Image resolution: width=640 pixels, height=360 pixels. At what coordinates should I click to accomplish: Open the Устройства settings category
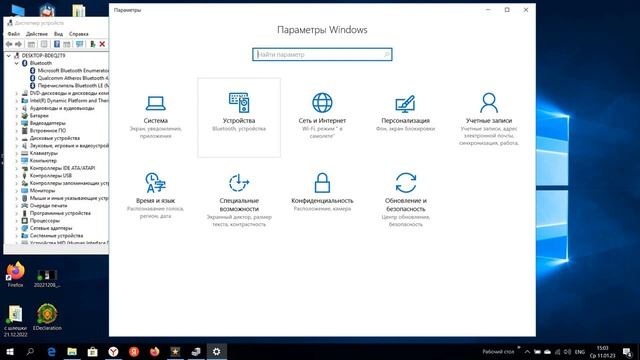coord(239,118)
